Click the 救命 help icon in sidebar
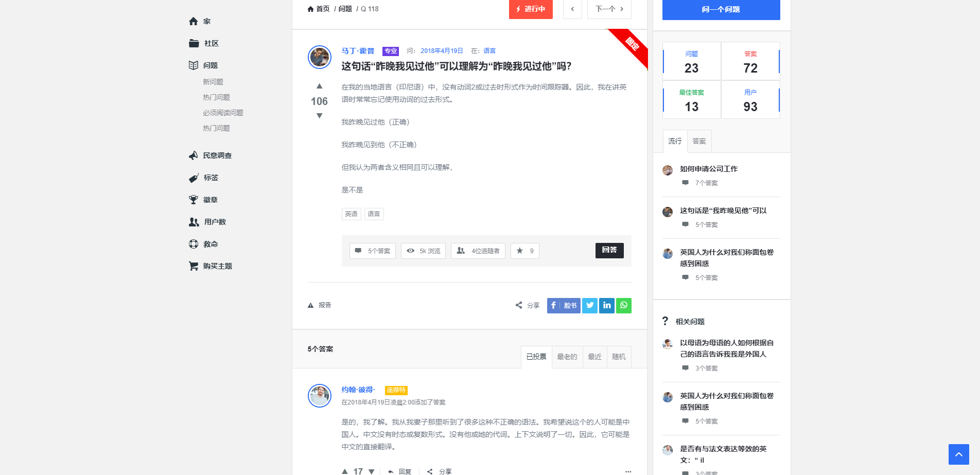Viewport: 980px width, 475px height. pyautogui.click(x=193, y=243)
